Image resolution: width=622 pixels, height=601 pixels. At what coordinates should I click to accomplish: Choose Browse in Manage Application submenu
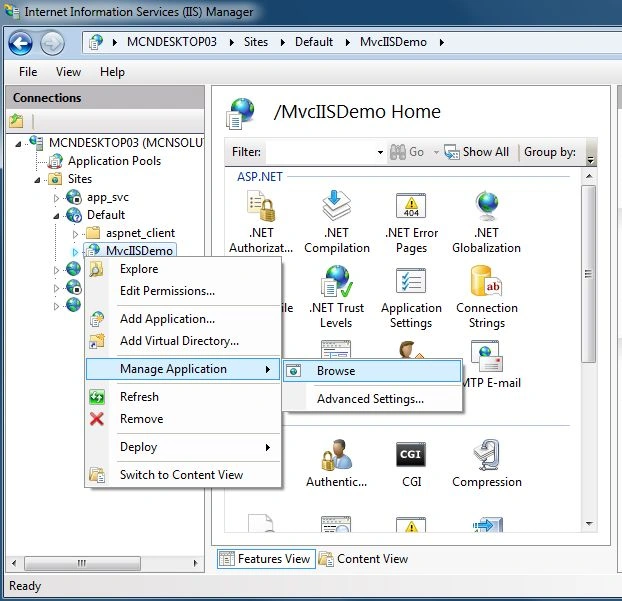pos(372,371)
